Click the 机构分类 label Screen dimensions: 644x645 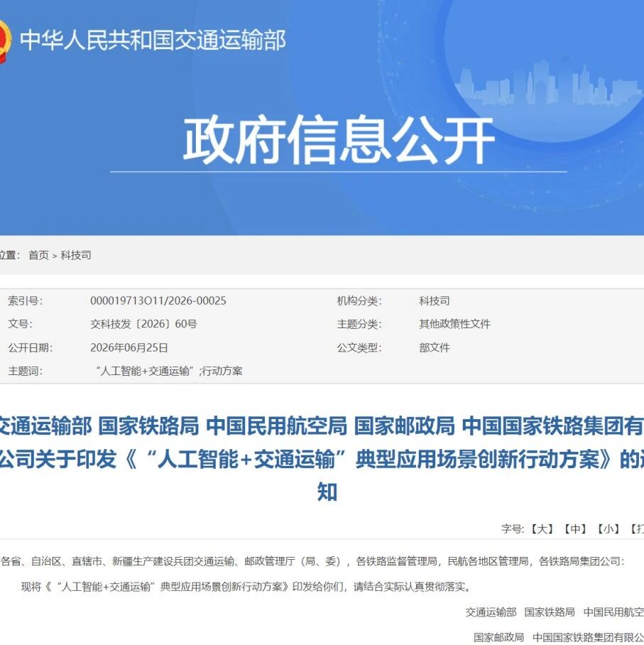coord(359,300)
